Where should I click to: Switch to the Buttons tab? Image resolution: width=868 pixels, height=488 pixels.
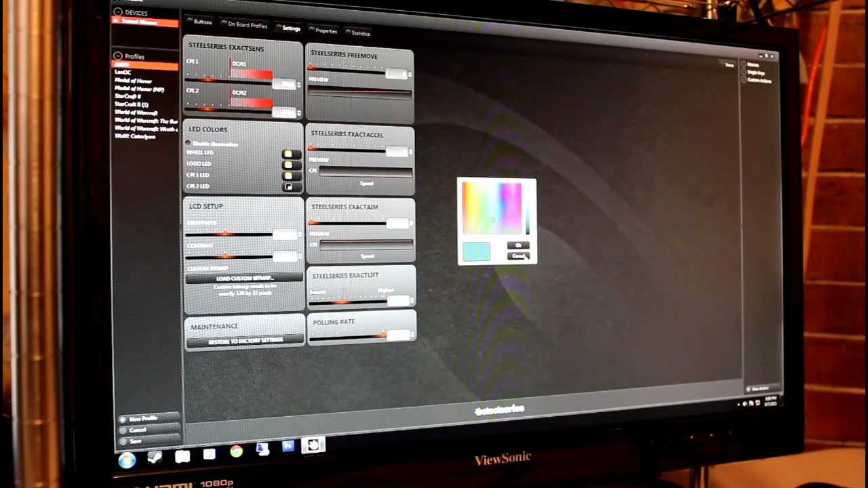201,22
